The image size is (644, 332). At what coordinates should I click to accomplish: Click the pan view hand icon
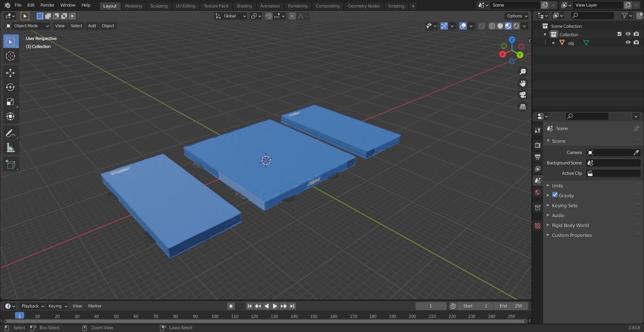[x=522, y=83]
